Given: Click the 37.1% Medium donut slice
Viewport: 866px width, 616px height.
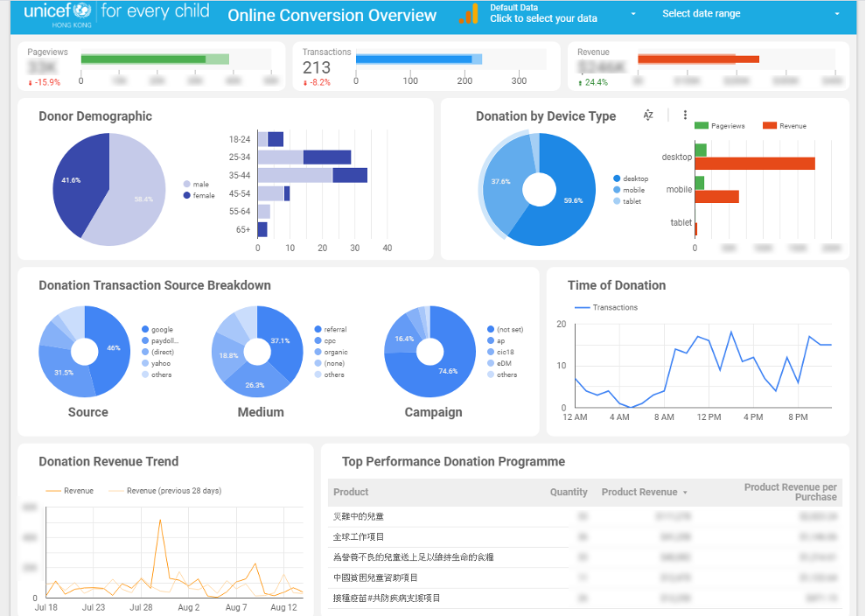Looking at the screenshot, I should coord(282,342).
